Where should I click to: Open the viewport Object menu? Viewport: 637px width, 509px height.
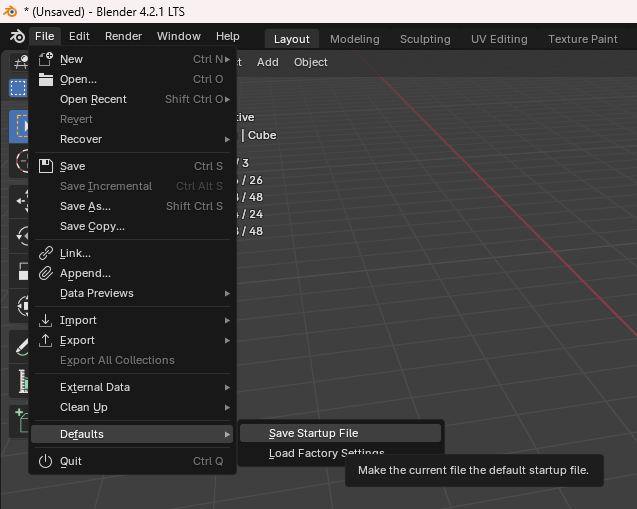pos(311,62)
